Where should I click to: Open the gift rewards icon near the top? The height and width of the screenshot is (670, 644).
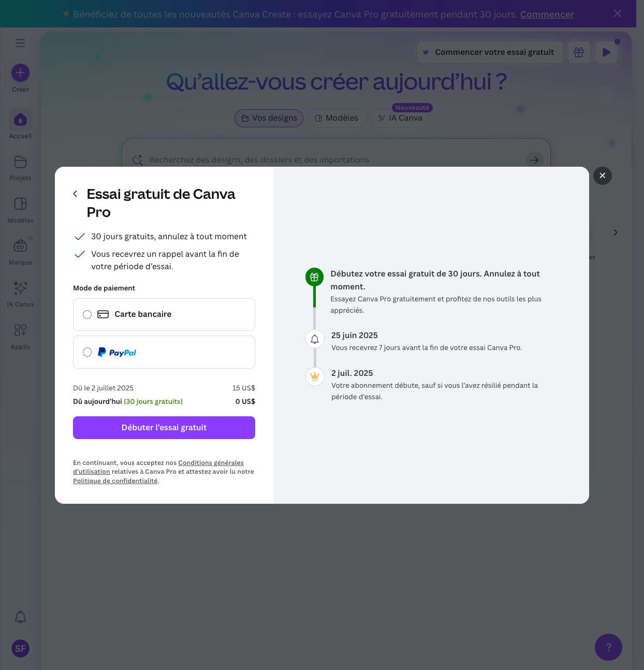(579, 52)
